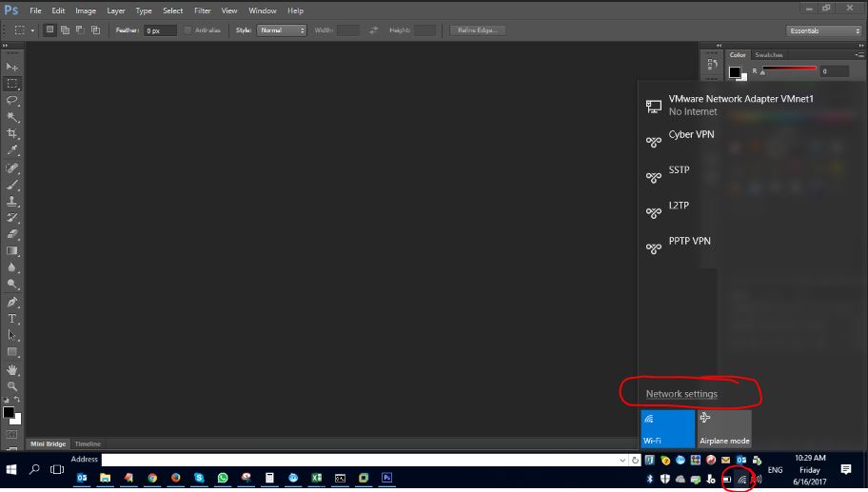
Task: Select the Brush tool
Action: 12,185
